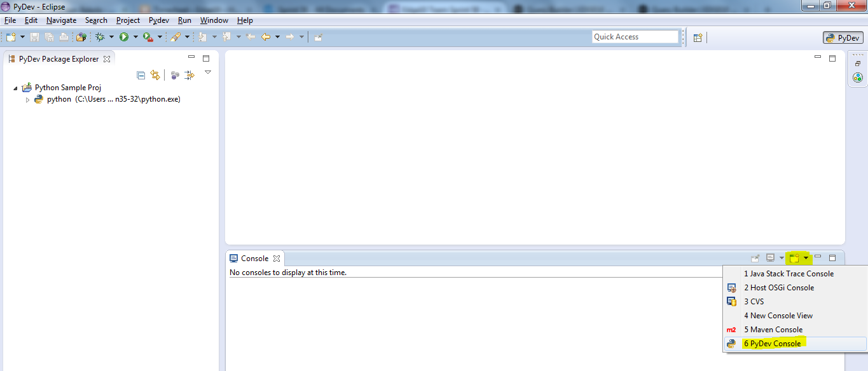The height and width of the screenshot is (371, 868).
Task: Run the program with the green Run icon
Action: (124, 37)
